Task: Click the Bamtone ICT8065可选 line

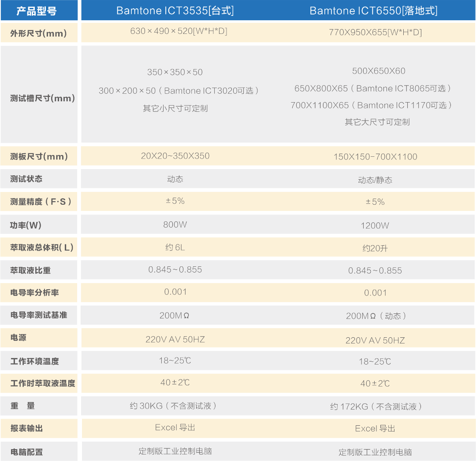Action: coord(373,88)
